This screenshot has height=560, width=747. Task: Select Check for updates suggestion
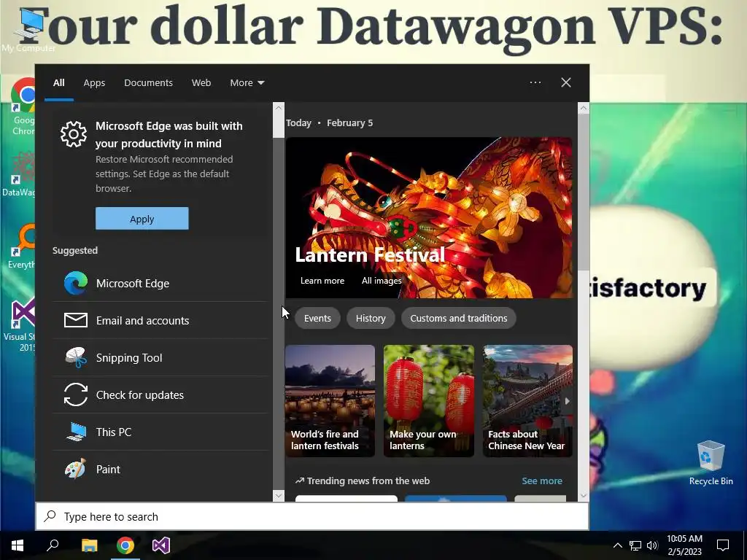pyautogui.click(x=160, y=394)
